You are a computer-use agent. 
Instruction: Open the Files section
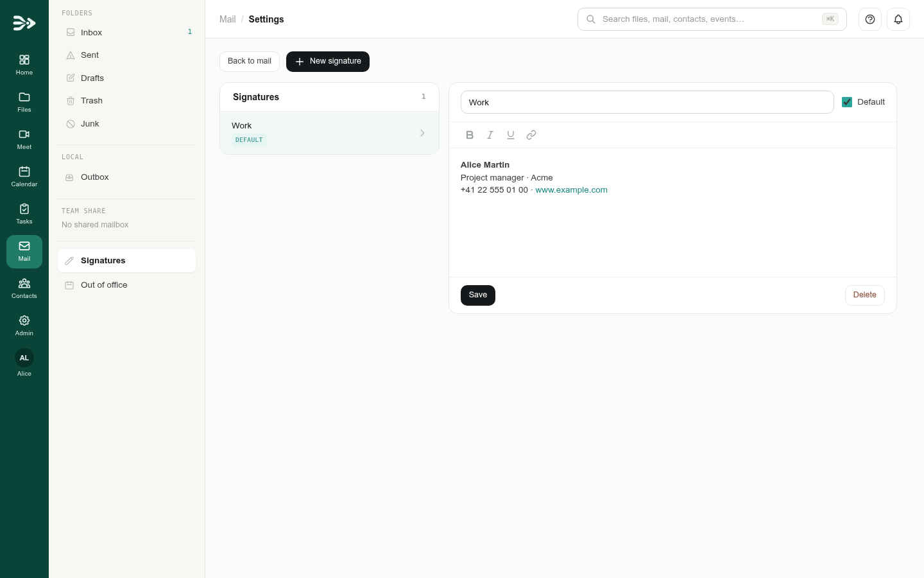click(24, 103)
